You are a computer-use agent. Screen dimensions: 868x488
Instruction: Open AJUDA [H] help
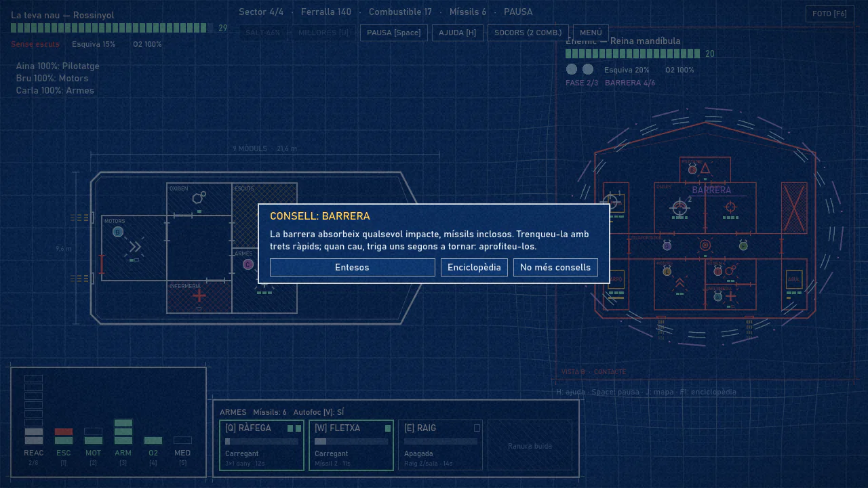coord(457,33)
